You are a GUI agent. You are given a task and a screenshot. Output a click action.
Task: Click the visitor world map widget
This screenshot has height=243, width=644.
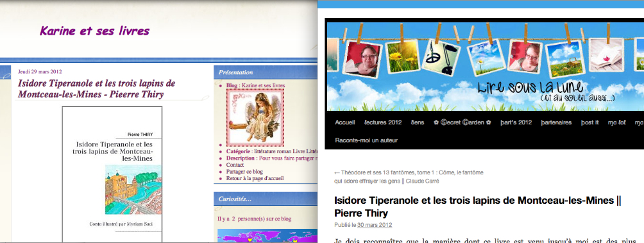tap(267, 235)
